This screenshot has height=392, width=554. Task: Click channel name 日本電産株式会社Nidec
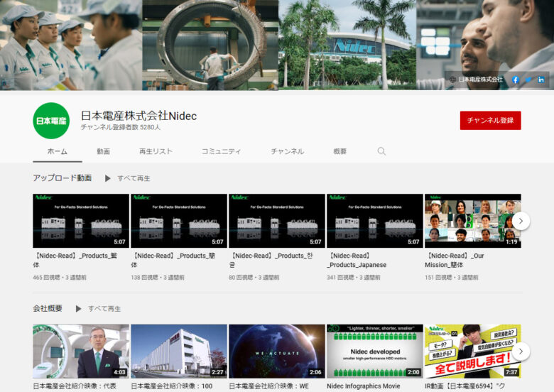tap(138, 116)
